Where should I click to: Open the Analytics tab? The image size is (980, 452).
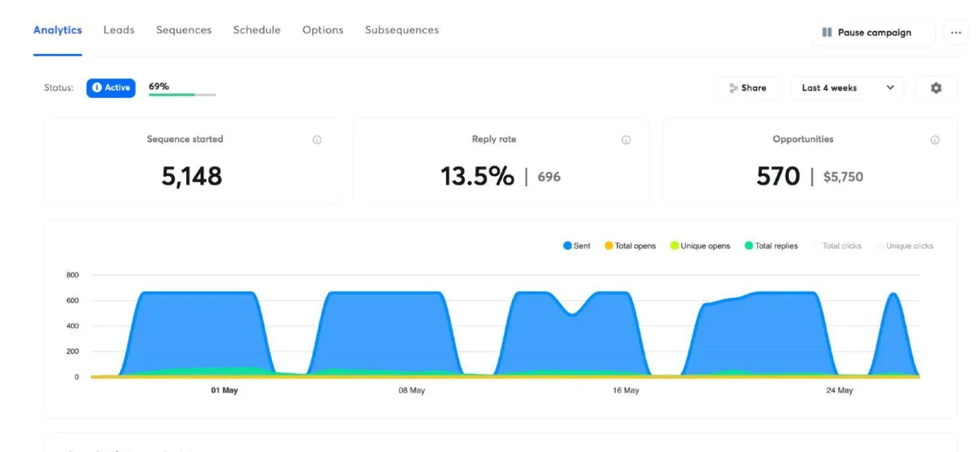pyautogui.click(x=57, y=30)
